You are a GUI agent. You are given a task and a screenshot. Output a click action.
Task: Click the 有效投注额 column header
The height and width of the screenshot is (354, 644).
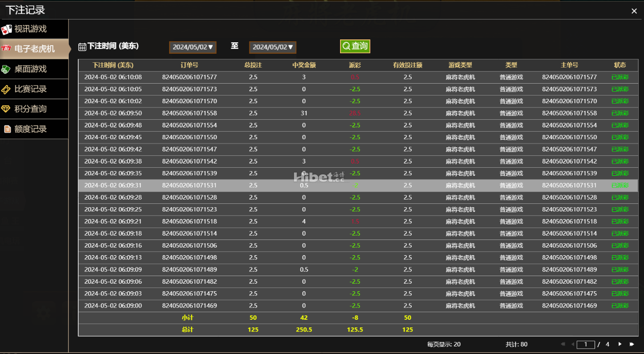pos(407,65)
